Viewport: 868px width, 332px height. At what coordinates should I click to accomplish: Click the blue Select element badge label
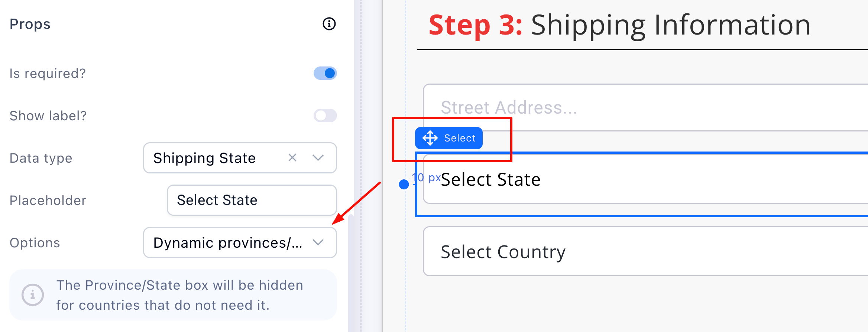(x=460, y=138)
